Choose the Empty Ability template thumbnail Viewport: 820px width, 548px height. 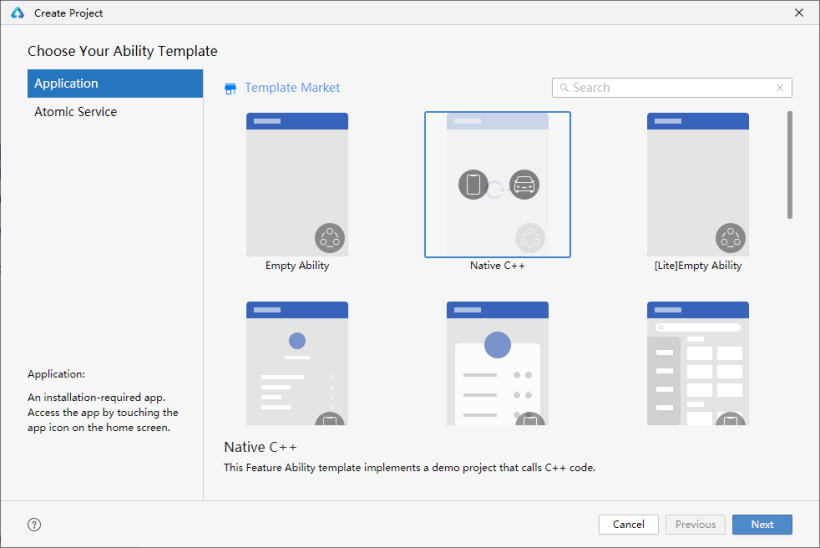[x=297, y=184]
